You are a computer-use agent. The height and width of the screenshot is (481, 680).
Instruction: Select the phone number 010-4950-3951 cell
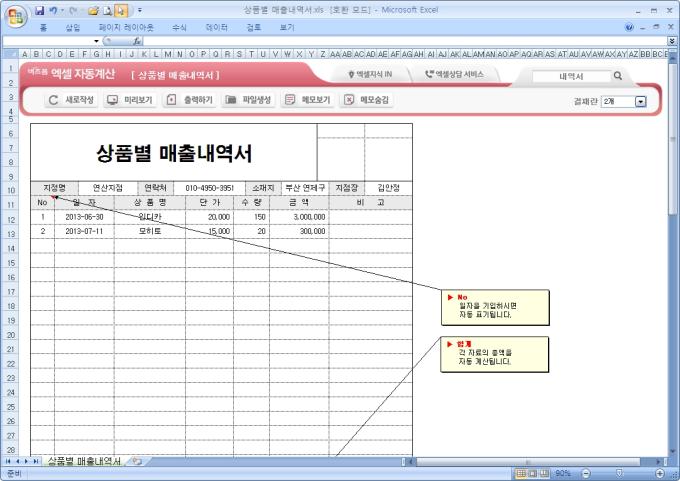[x=209, y=188]
